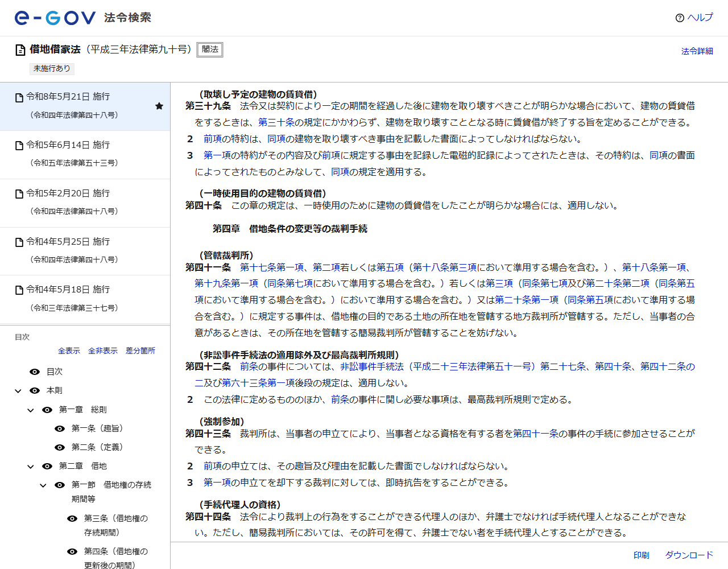Toggle visibility eye for 第二章 借地
728x569 pixels.
(47, 466)
